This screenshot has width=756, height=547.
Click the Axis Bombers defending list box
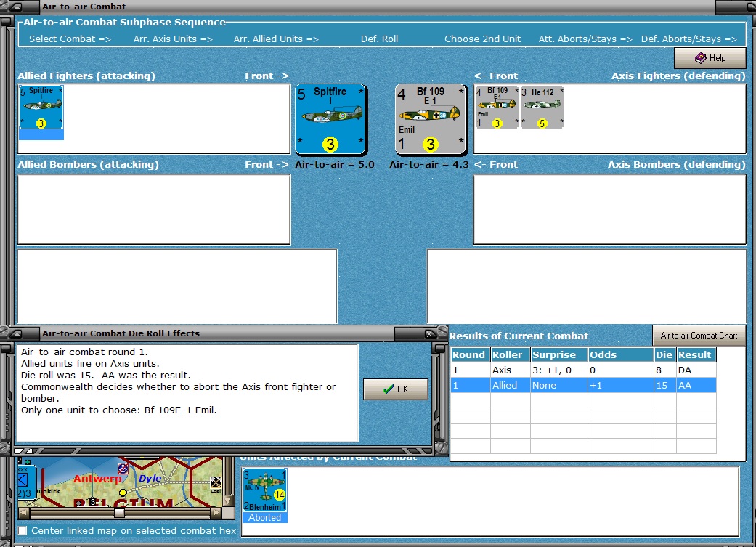pos(610,209)
